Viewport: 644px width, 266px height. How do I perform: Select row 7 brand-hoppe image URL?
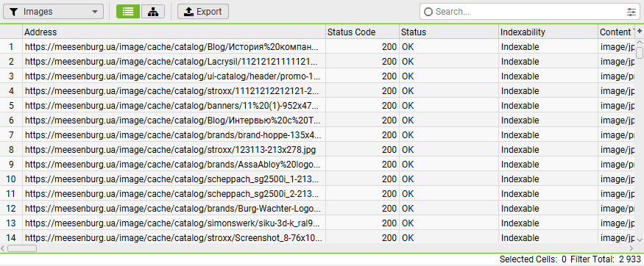[173, 135]
